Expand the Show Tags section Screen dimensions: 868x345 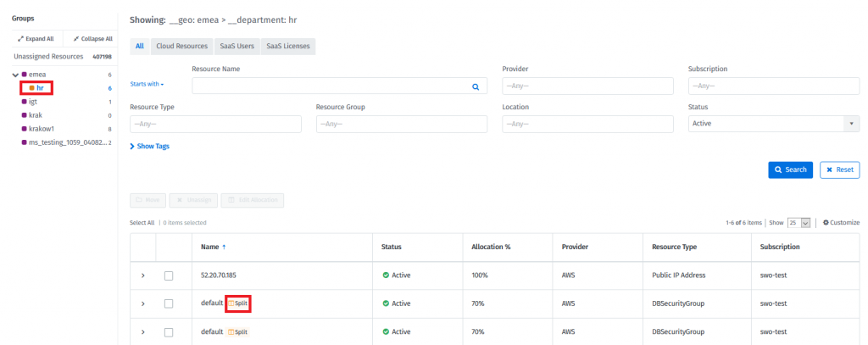(x=150, y=146)
